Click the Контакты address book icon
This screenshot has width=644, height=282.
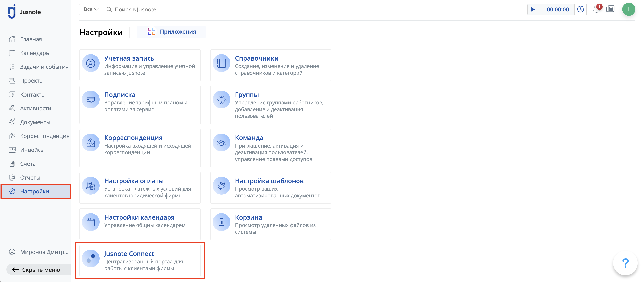click(12, 94)
